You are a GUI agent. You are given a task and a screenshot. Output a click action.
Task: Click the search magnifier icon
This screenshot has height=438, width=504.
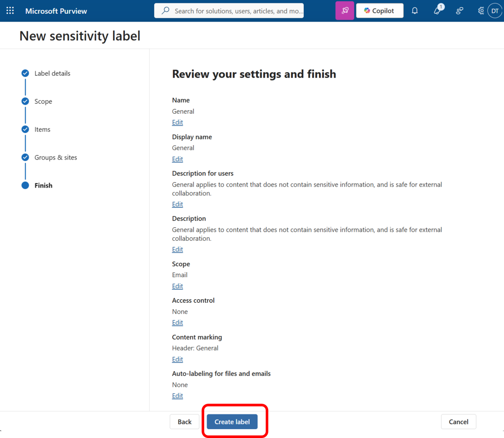pos(165,11)
